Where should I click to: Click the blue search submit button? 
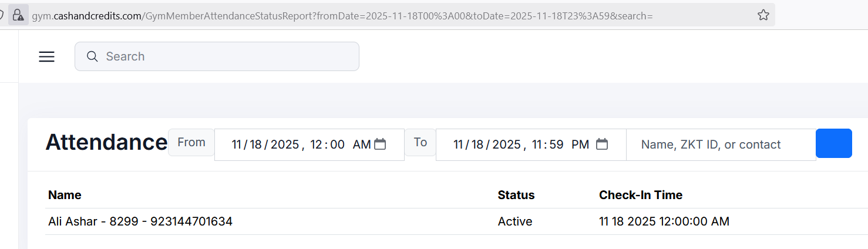[x=833, y=144]
